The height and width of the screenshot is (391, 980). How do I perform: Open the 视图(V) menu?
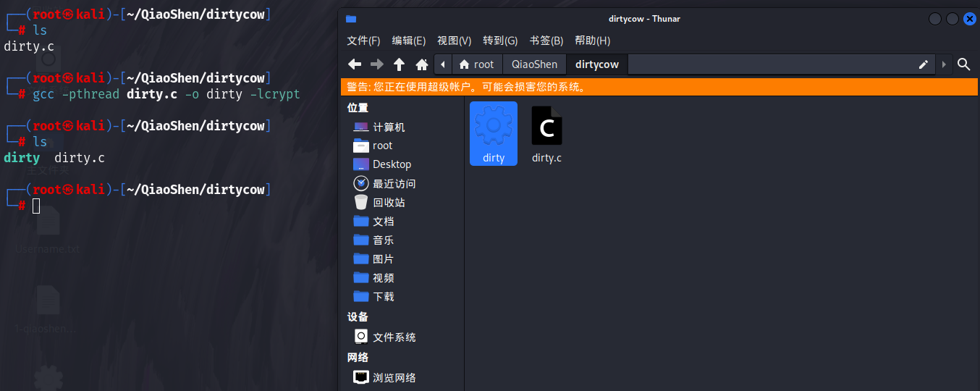[454, 41]
